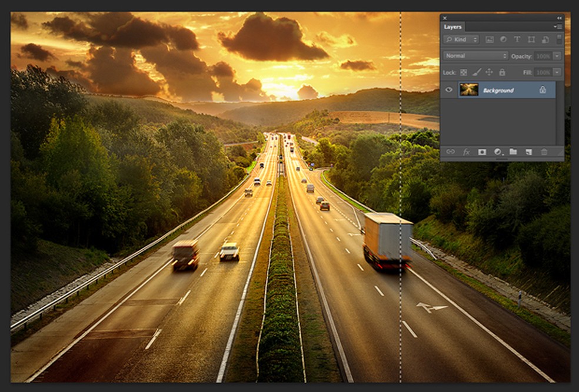
Task: Toggle lock image pixels brush icon
Action: pos(477,72)
